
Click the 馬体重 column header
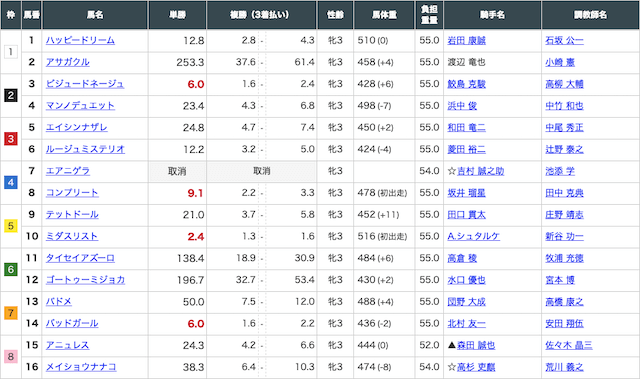384,15
